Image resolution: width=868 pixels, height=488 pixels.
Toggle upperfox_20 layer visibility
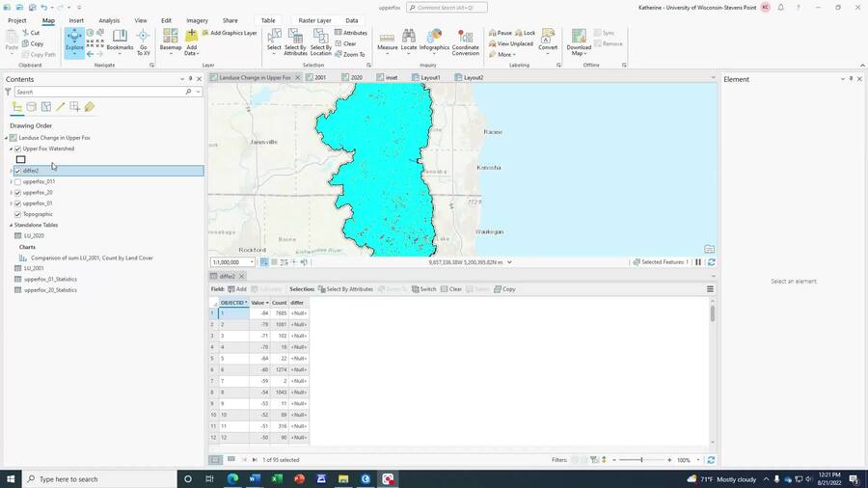pos(17,193)
